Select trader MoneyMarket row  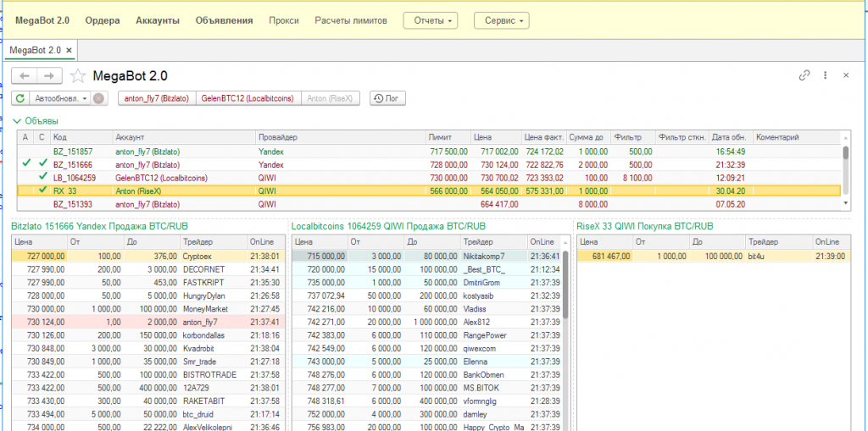click(x=148, y=308)
